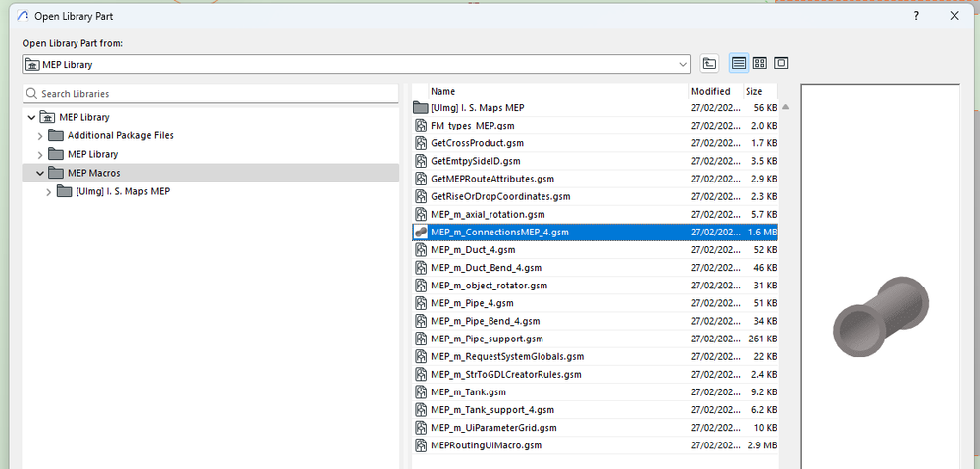Click the GetEmtpySideID.gsm file icon

421,161
